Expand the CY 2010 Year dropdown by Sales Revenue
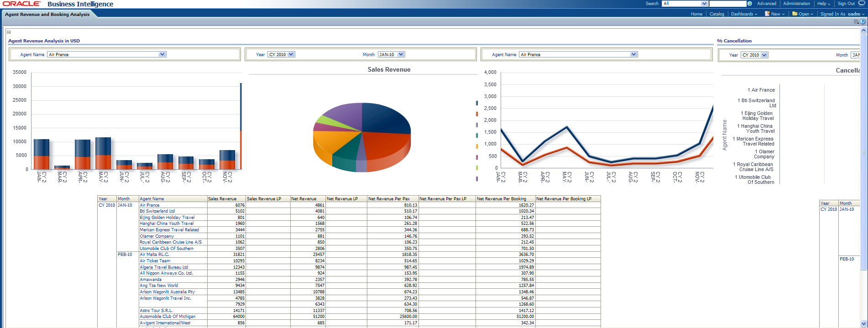 pos(291,54)
